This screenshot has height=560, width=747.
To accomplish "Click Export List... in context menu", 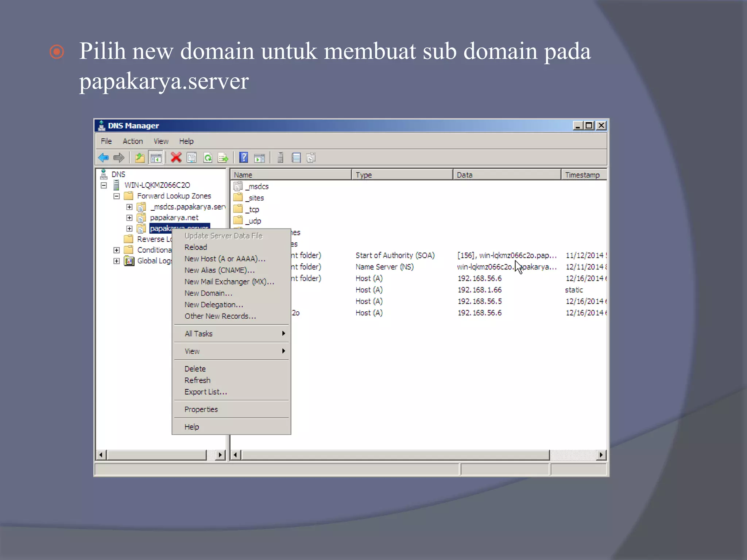I will tap(232, 392).
